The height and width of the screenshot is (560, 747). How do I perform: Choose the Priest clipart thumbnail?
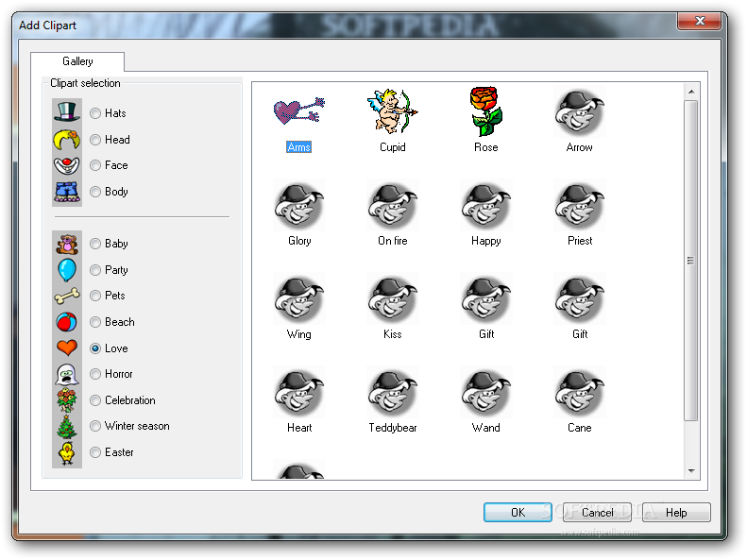coord(579,206)
